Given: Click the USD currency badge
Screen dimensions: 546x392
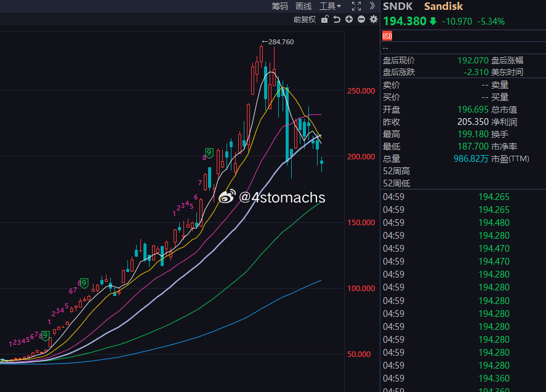Looking at the screenshot, I should [x=387, y=36].
